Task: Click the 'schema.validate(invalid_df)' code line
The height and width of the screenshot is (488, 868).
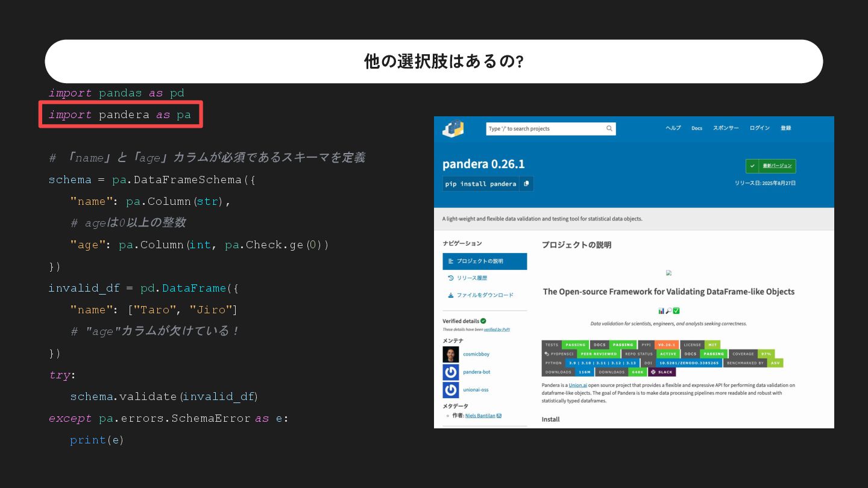Action: tap(164, 396)
